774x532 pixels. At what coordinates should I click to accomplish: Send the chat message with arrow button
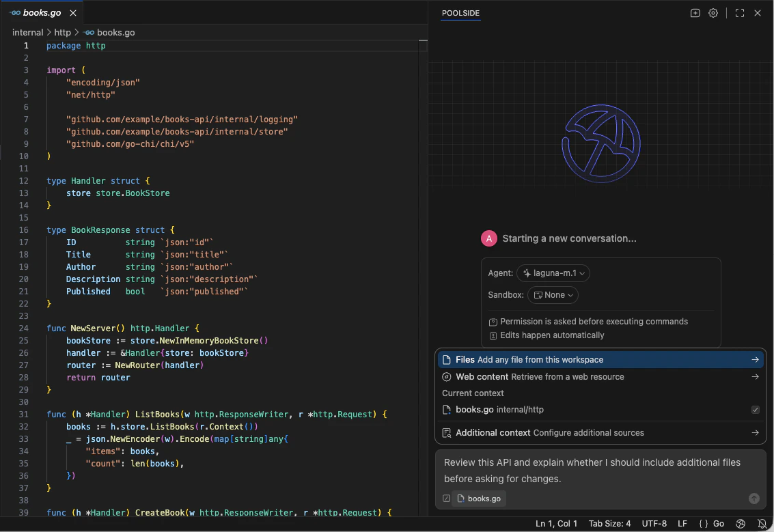pyautogui.click(x=754, y=499)
